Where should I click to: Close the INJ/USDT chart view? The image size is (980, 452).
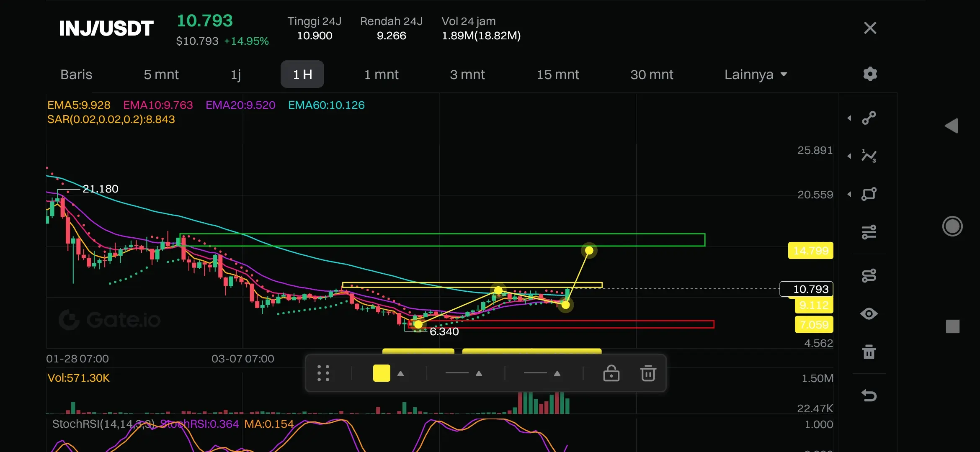coord(870,28)
